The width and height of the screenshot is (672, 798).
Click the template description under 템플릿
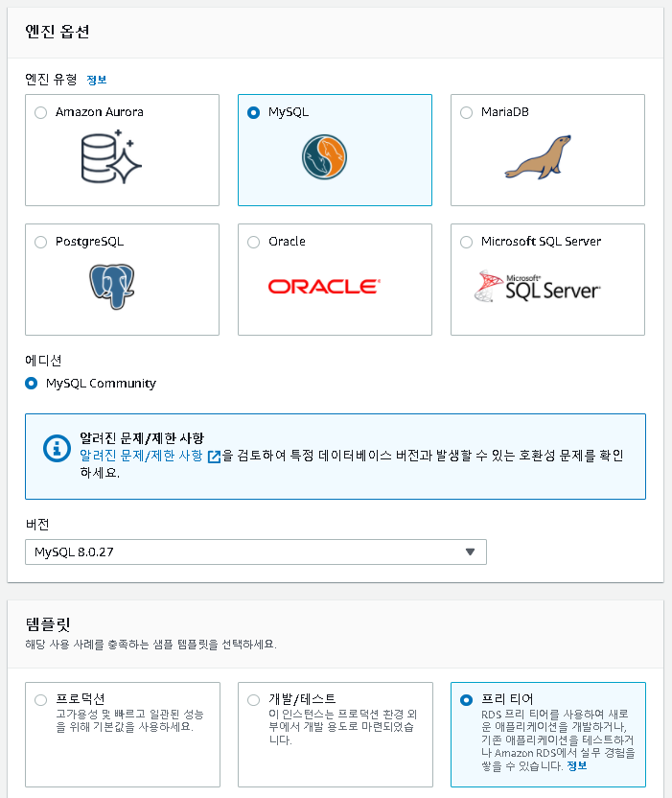[x=151, y=645]
